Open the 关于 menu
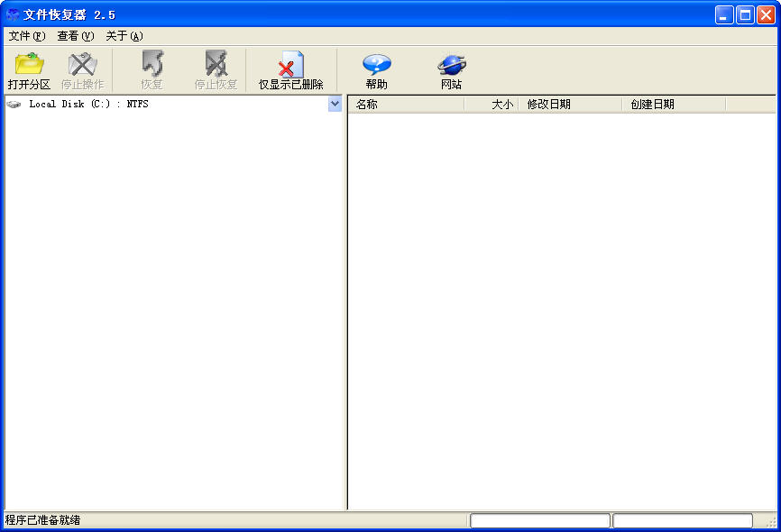The height and width of the screenshot is (532, 781). [x=124, y=36]
